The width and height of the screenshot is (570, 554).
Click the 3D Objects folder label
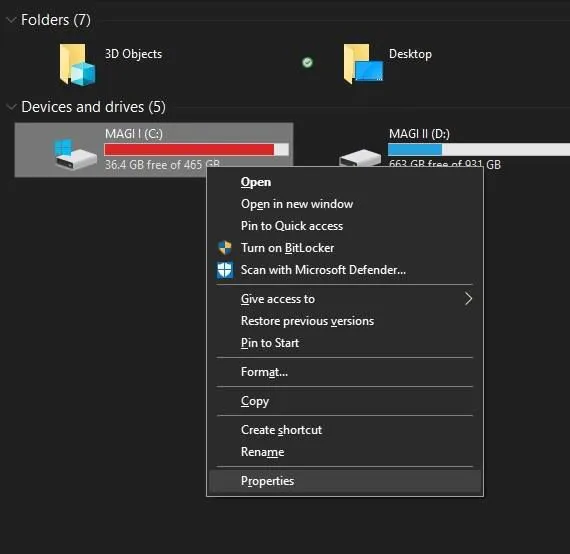tap(133, 54)
